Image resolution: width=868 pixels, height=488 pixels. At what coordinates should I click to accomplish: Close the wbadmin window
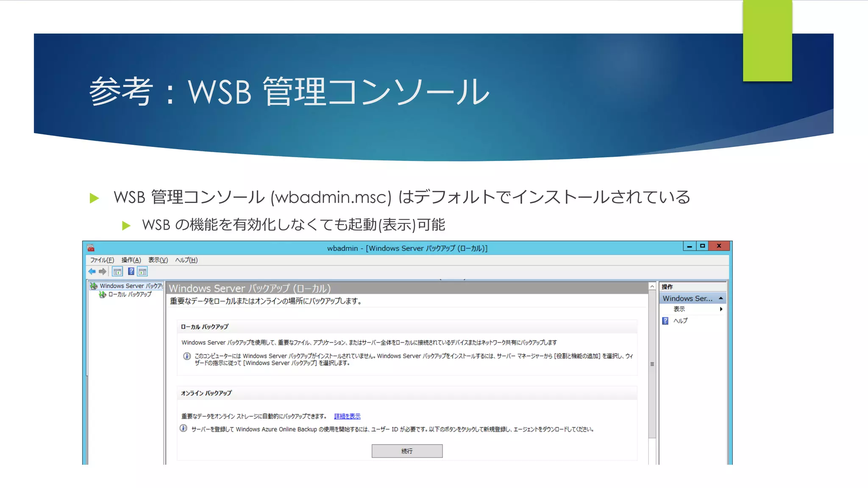click(x=719, y=246)
